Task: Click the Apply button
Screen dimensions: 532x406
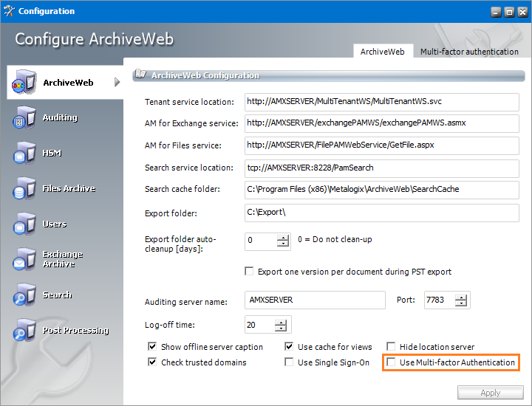Action: [491, 393]
